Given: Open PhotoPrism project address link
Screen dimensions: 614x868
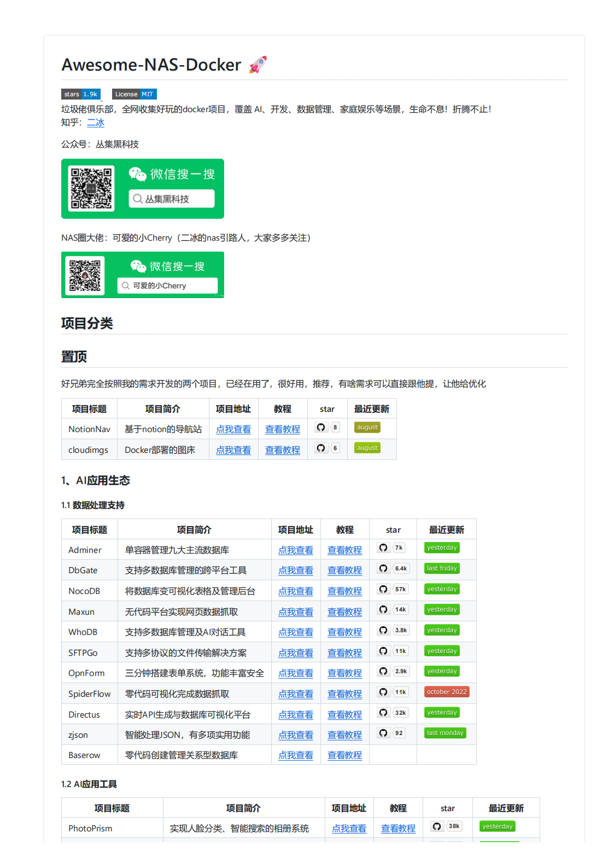Looking at the screenshot, I should click(x=349, y=829).
